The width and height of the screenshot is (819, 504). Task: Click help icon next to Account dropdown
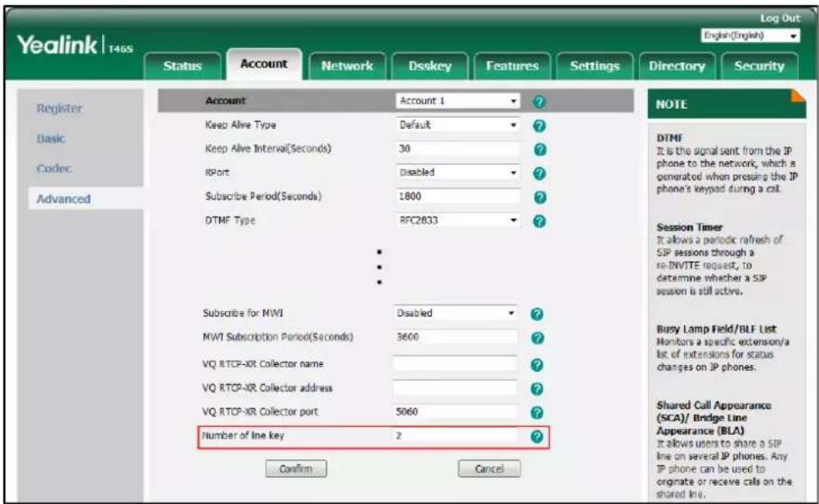click(x=539, y=102)
